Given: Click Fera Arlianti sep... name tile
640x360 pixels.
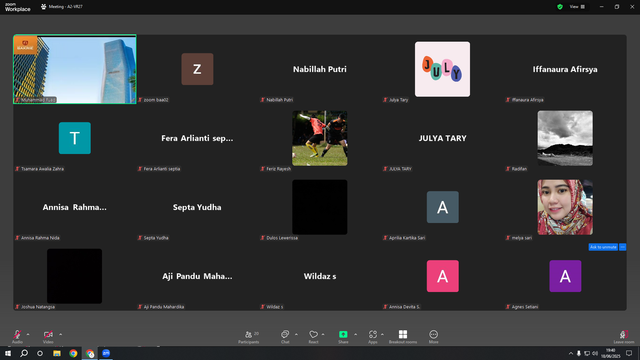Looking at the screenshot, I should (197, 138).
